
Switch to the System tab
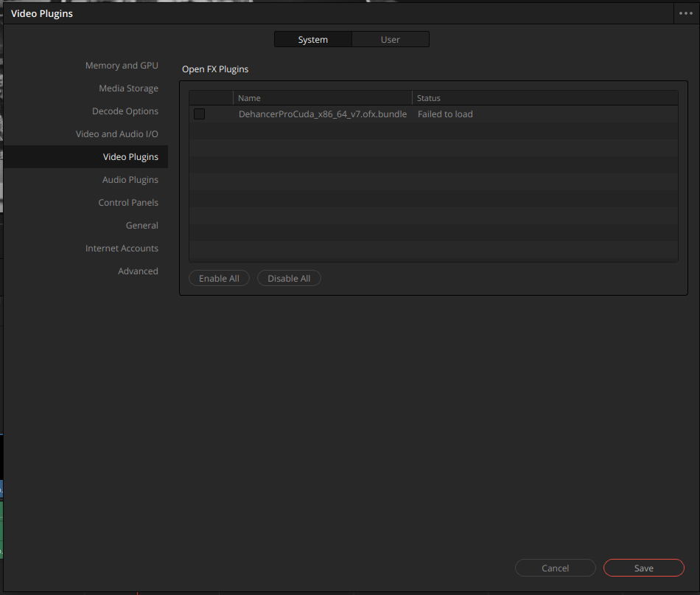pos(313,39)
